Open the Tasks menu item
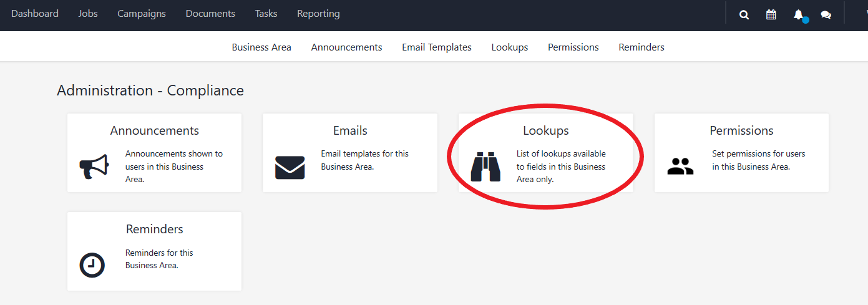Screen dimensions: 868x305 point(266,14)
